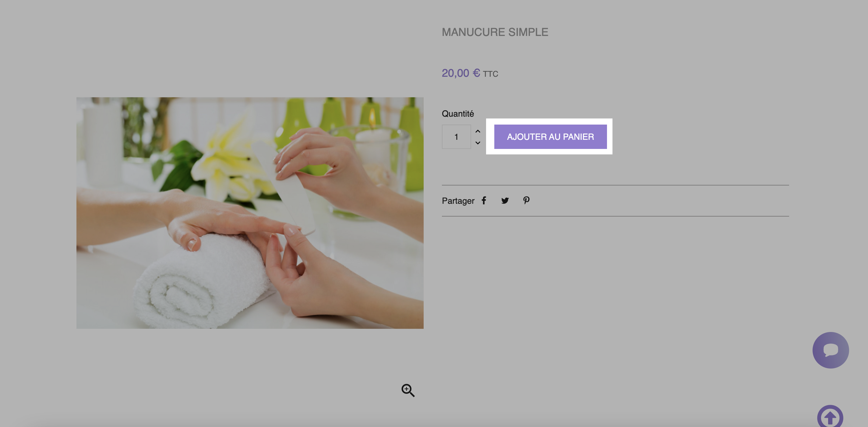
Task: Increase quantity with the up chevron
Action: [x=478, y=131]
